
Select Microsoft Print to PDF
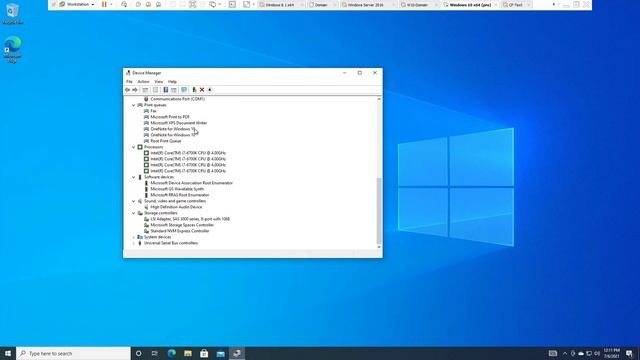pyautogui.click(x=170, y=117)
